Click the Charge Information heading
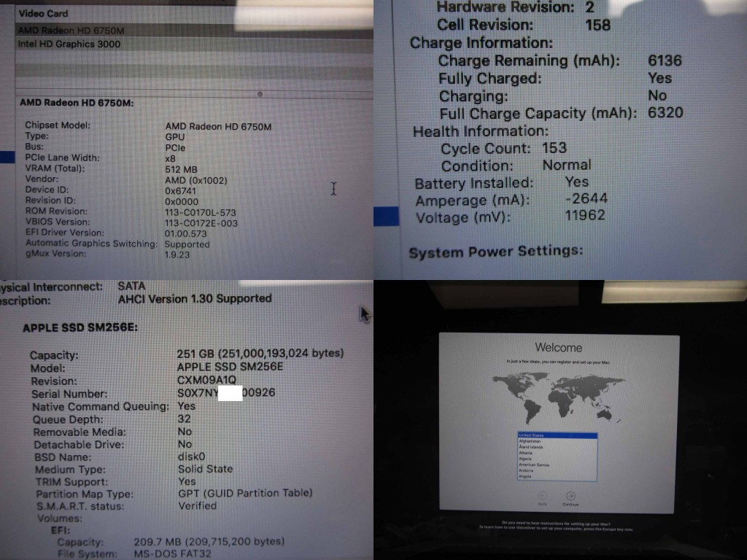Viewport: 747px width, 560px height. [x=481, y=43]
